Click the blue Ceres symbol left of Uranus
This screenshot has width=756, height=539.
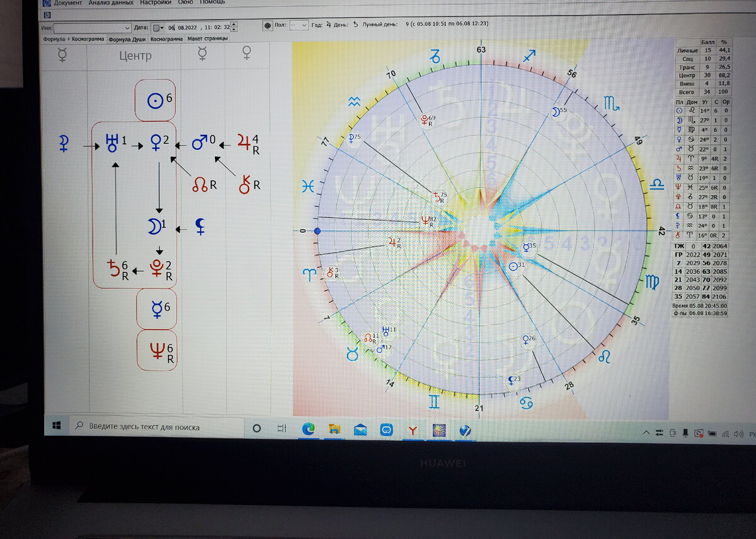click(64, 144)
